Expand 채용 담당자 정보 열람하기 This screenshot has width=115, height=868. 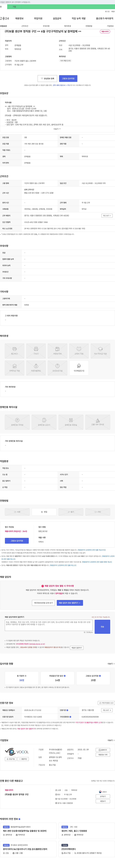click(70, 603)
